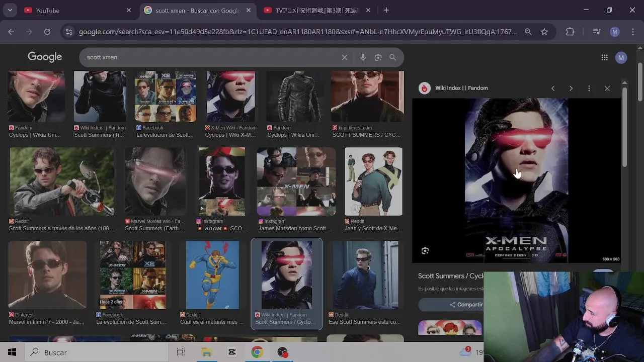This screenshot has height=362, width=644.
Task: Open Google account M avatar
Action: pos(621,57)
